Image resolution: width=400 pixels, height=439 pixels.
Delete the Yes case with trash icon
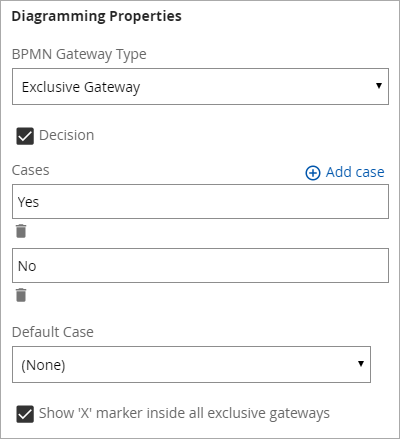(21, 231)
